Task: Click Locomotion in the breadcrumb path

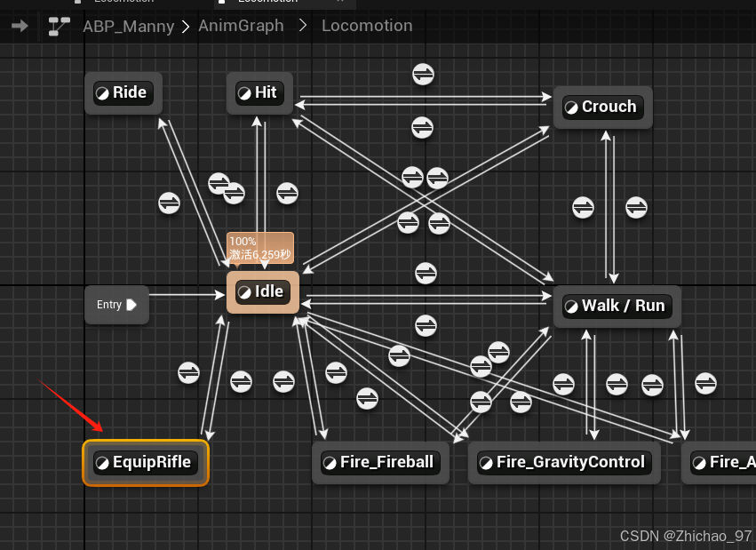Action: [x=367, y=26]
